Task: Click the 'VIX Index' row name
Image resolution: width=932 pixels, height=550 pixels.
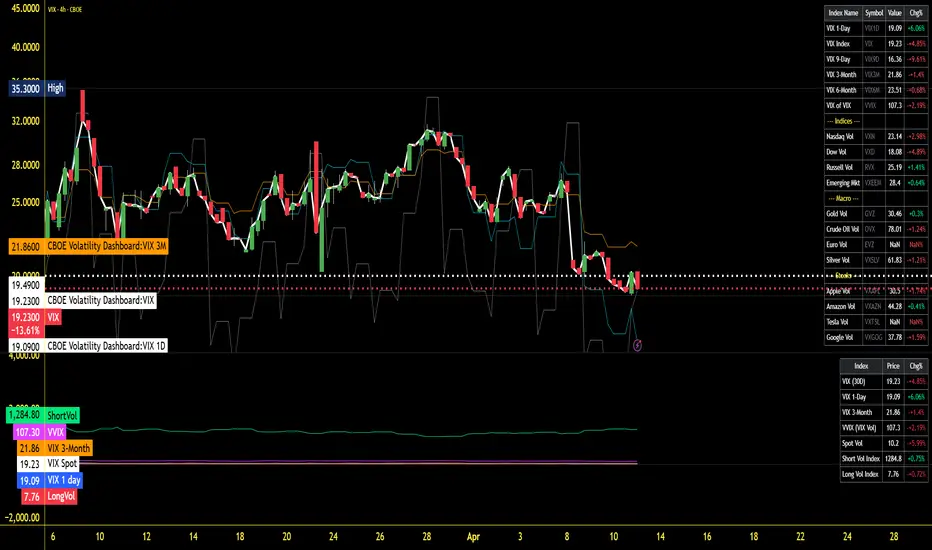Action: [838, 44]
